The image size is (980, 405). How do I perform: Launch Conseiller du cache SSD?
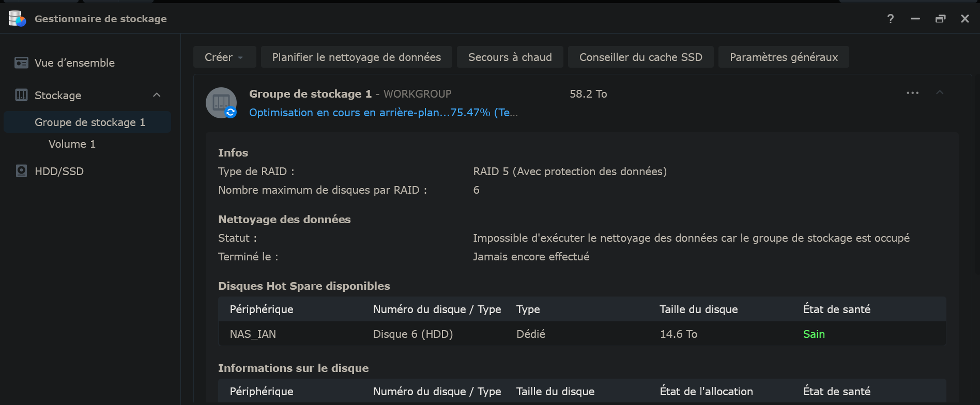(x=640, y=57)
